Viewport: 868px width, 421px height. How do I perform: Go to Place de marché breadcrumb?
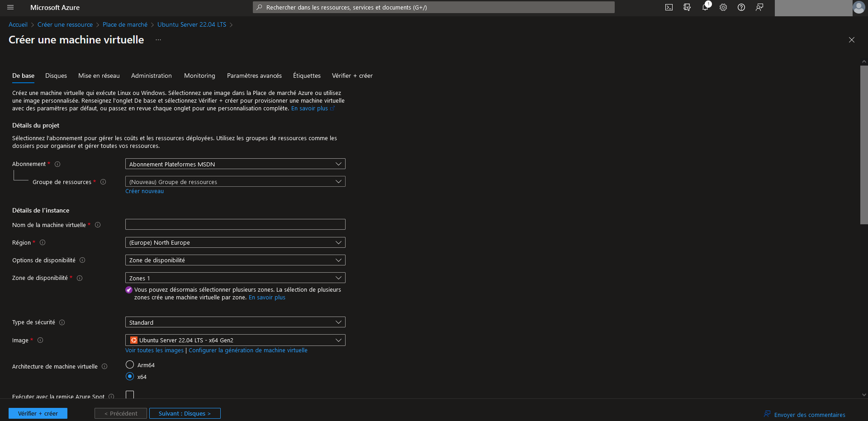click(125, 24)
